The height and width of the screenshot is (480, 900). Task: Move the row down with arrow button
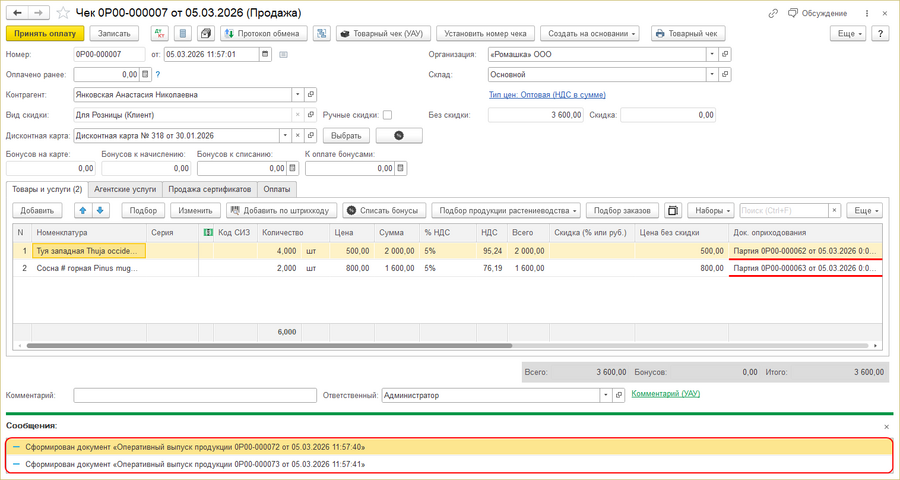[100, 211]
